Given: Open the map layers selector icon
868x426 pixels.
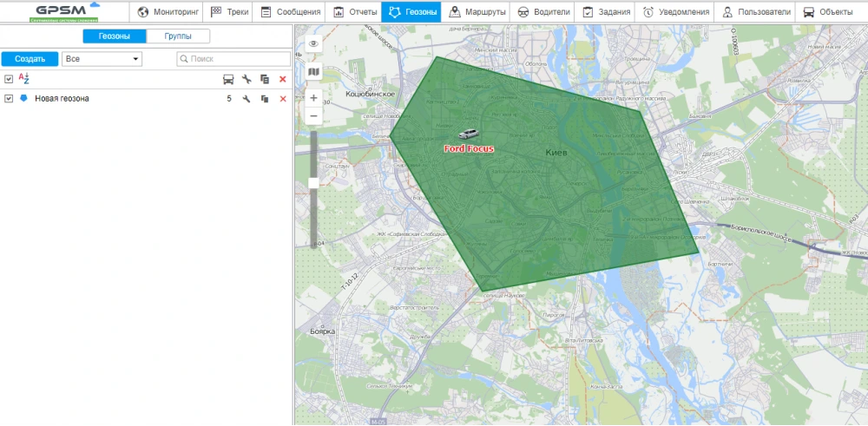Looking at the screenshot, I should (x=313, y=71).
